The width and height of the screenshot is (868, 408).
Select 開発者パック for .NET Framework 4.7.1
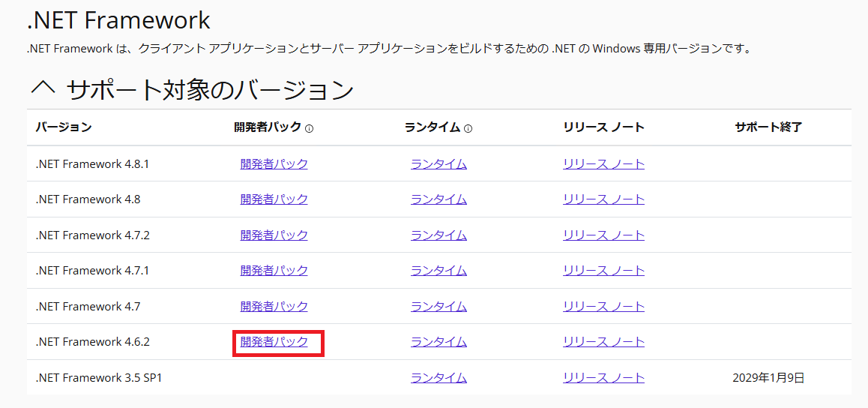point(274,270)
